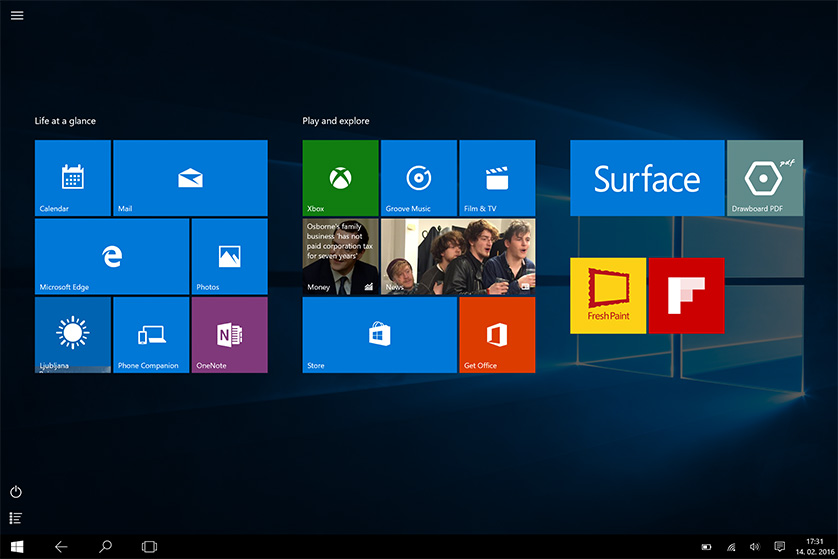Open the Calendar tile
Image resolution: width=838 pixels, height=559 pixels.
(x=73, y=178)
